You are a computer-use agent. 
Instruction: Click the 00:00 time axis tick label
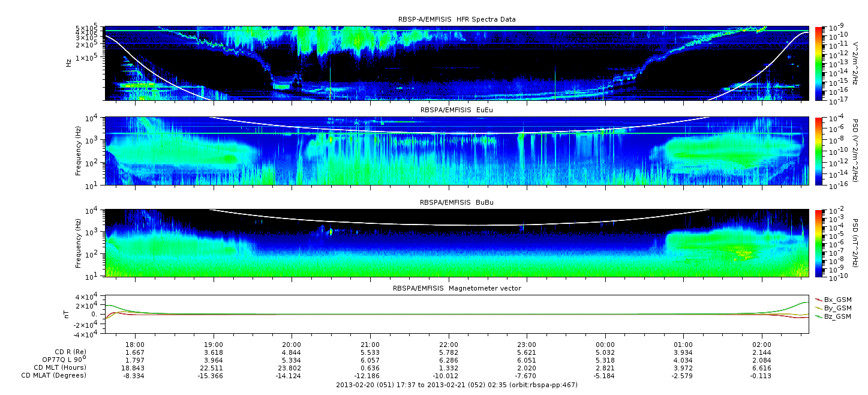tap(605, 345)
